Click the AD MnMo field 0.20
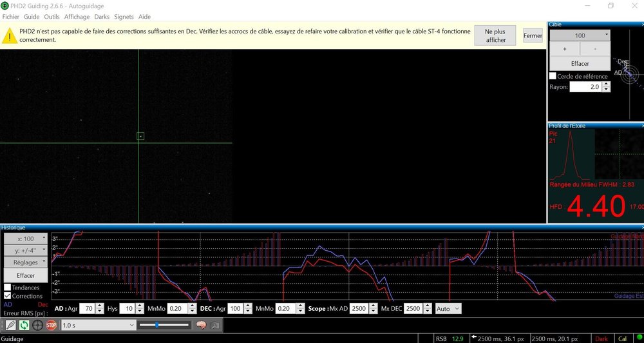The image size is (644, 343). [x=178, y=308]
